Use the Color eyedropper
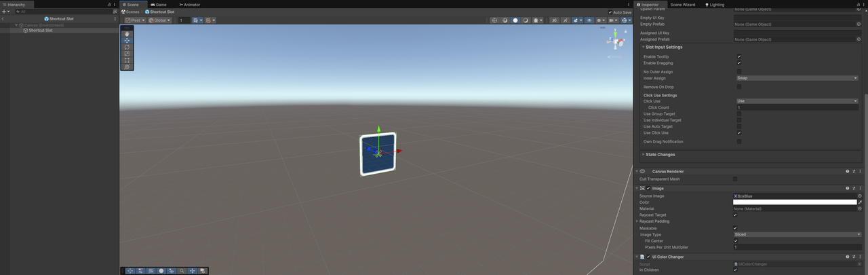Image resolution: width=868 pixels, height=275 pixels. pyautogui.click(x=860, y=202)
